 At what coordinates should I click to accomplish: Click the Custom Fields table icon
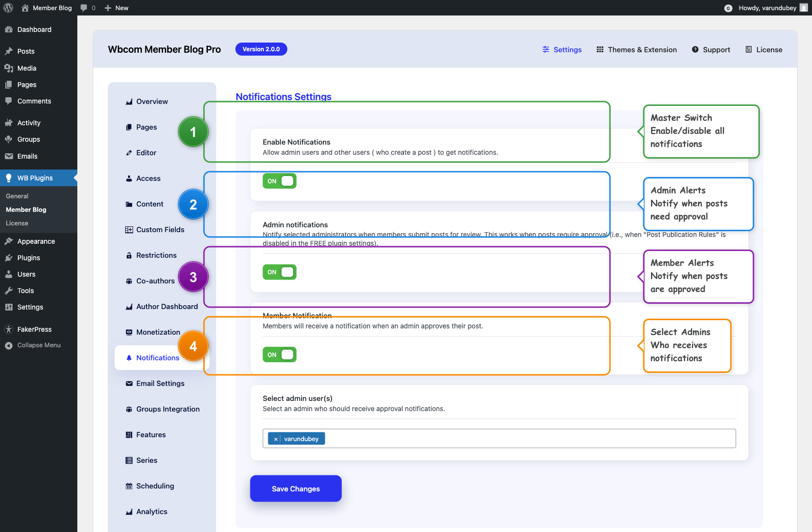pyautogui.click(x=129, y=230)
